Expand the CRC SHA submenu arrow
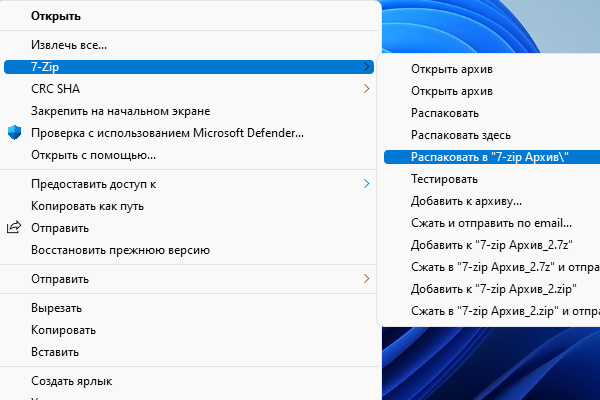 [x=366, y=89]
